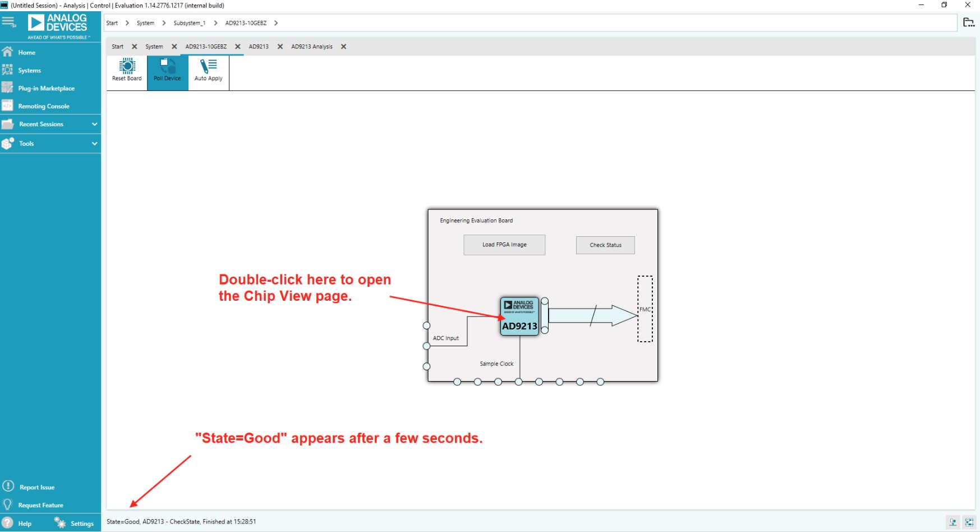Expand breadcrumb arrow after Subsystem_1

[215, 23]
